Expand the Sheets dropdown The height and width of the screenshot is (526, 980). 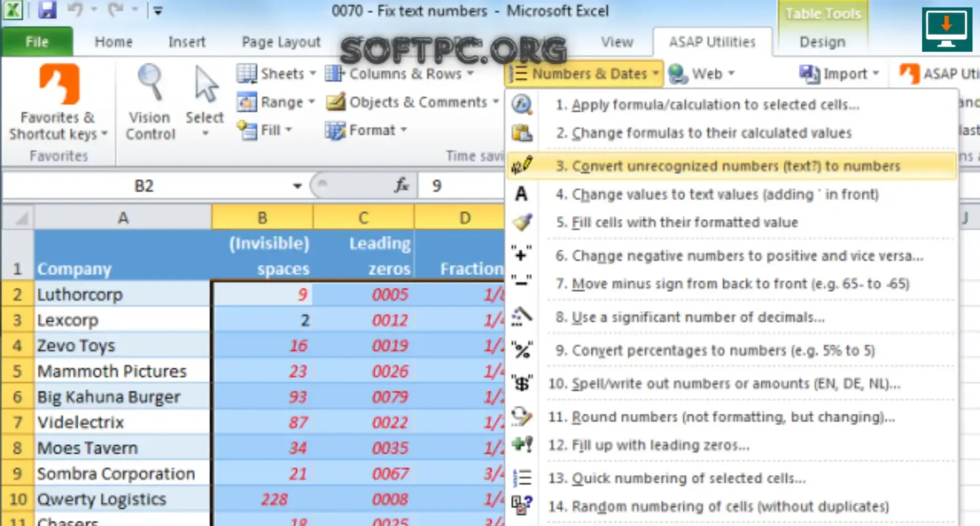point(276,74)
